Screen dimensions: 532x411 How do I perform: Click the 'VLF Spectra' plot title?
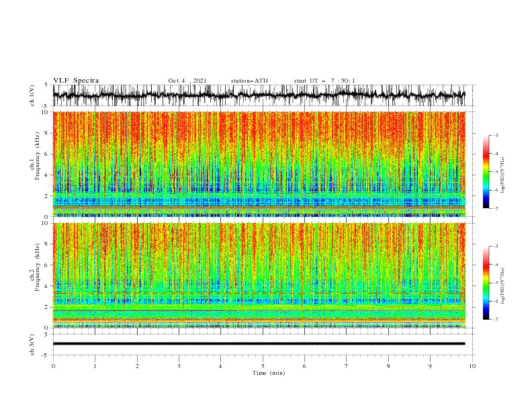[x=76, y=81]
